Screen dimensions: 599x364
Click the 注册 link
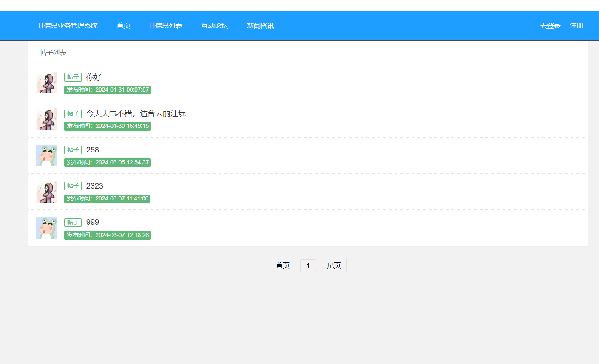point(576,26)
